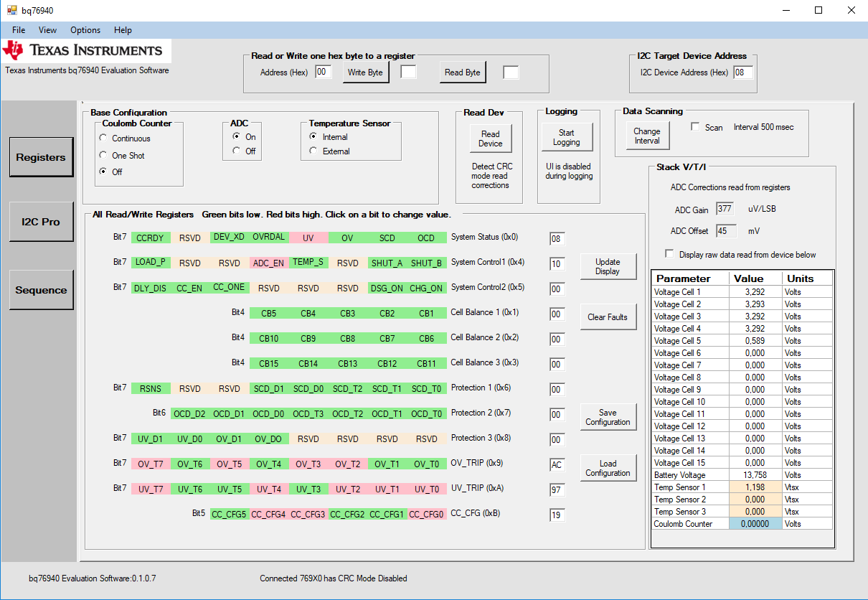
Task: Toggle the OV_T7 bit in OV_TRIP
Action: pos(151,464)
